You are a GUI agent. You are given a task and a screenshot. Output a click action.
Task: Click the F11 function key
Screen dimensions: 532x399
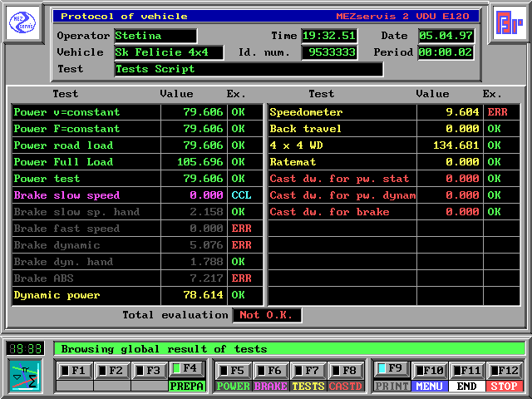coord(467,371)
